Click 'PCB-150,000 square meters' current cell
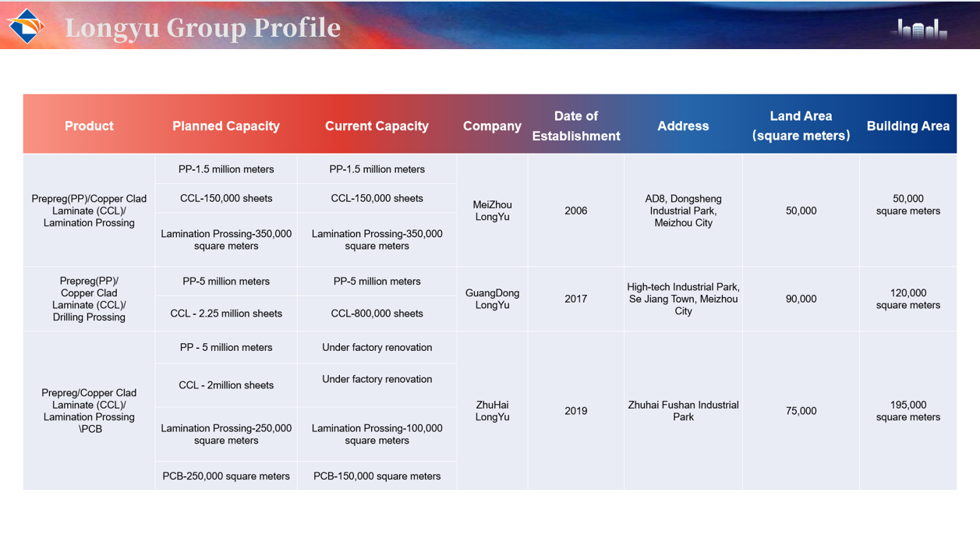Screen dimensions: 980x542 point(377,476)
